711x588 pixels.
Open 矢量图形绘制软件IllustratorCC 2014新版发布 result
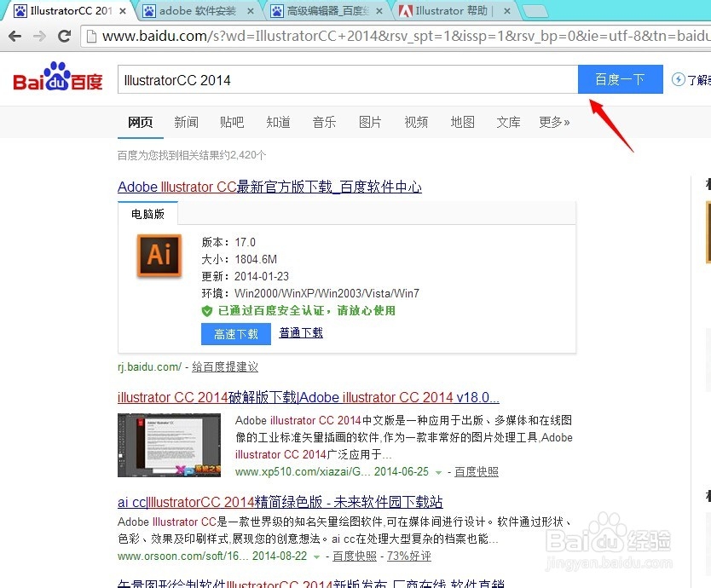(x=310, y=583)
